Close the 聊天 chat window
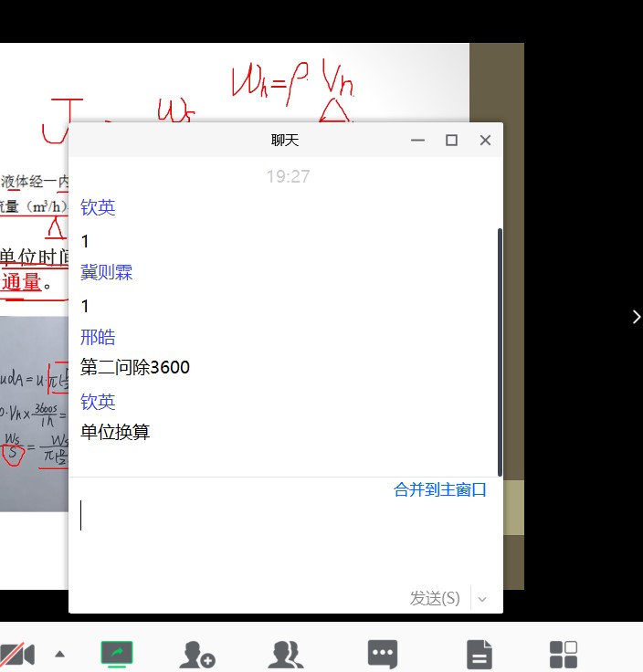The height and width of the screenshot is (672, 643). [485, 141]
